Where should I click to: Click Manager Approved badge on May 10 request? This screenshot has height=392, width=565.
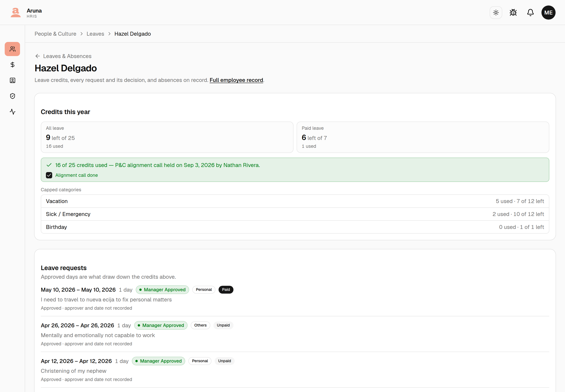[162, 289]
